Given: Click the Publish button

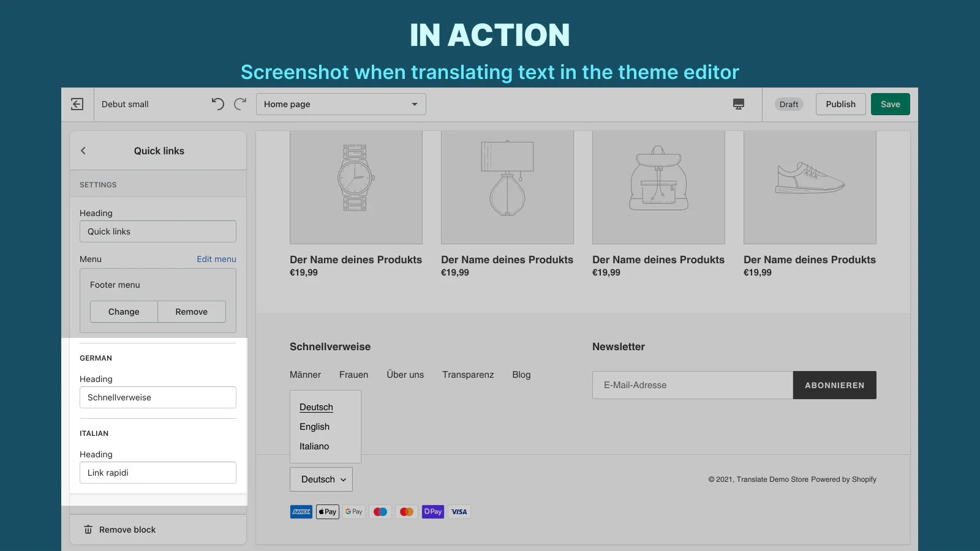Looking at the screenshot, I should (840, 104).
